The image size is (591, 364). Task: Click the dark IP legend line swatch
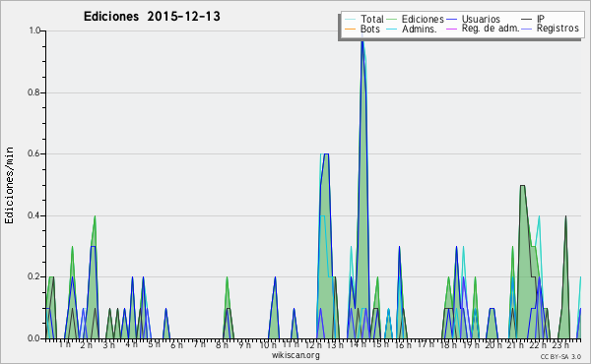click(527, 20)
